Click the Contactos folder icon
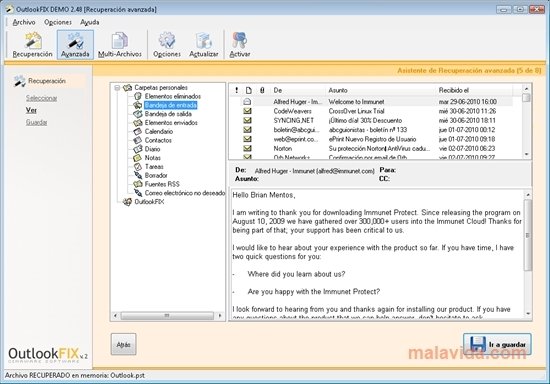This screenshot has width=550, height=384. click(x=138, y=140)
